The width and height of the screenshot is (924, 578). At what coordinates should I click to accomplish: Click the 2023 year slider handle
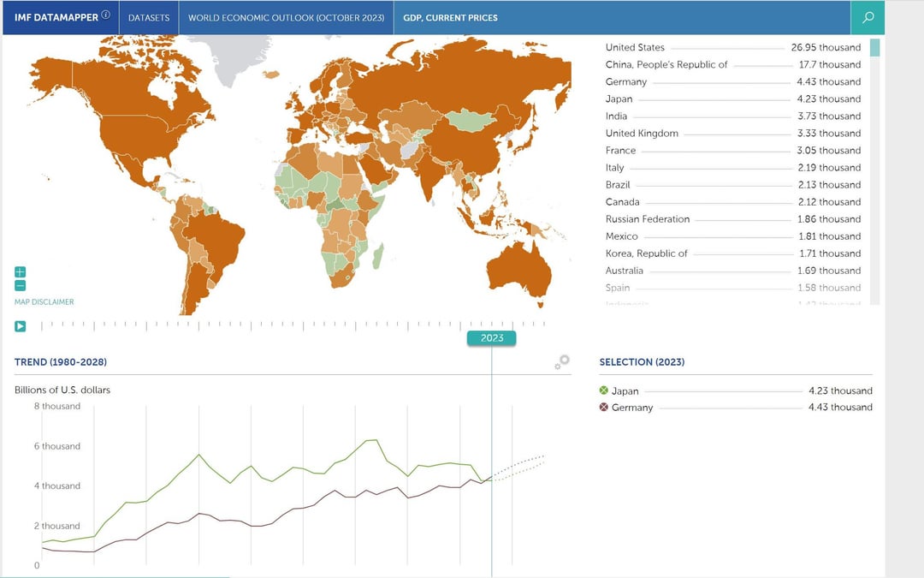[492, 338]
